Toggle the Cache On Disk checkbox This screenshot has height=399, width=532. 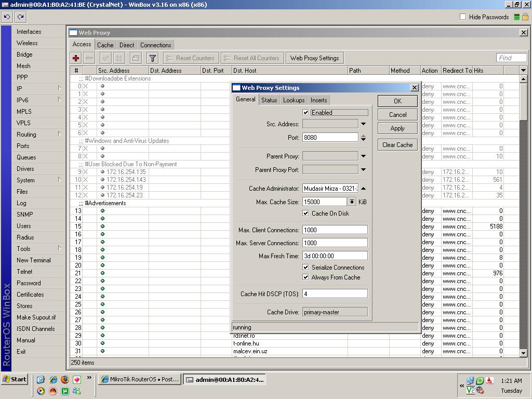306,214
